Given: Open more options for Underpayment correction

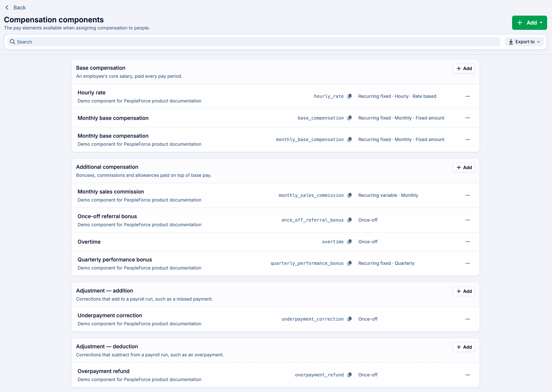Looking at the screenshot, I should [x=467, y=319].
